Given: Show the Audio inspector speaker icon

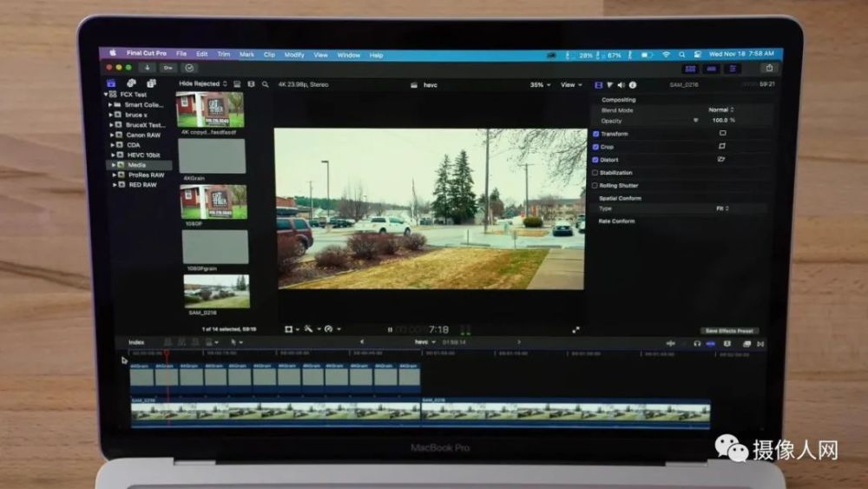Looking at the screenshot, I should (x=621, y=85).
